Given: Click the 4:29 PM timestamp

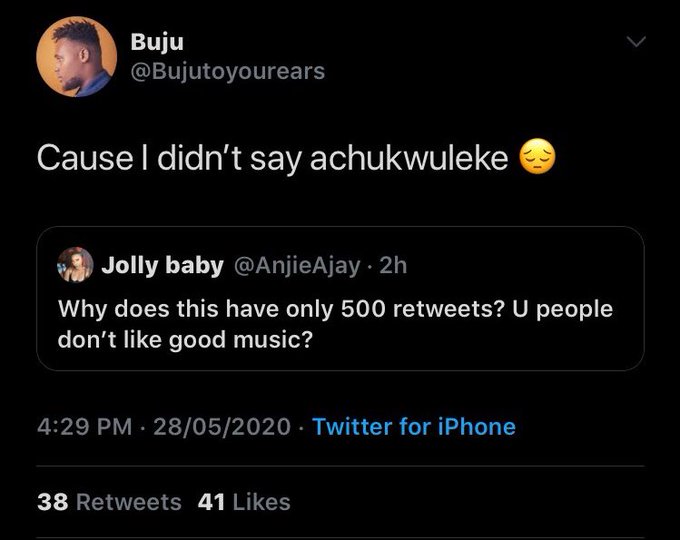Looking at the screenshot, I should pyautogui.click(x=84, y=427).
